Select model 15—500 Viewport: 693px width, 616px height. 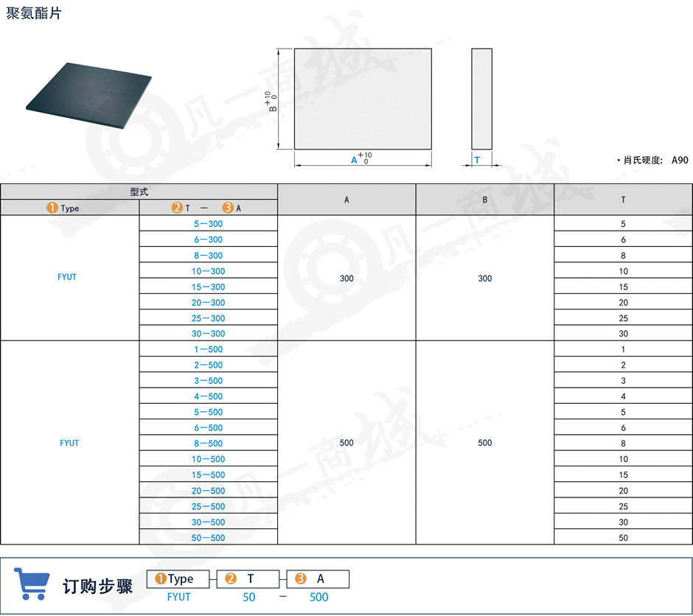[x=208, y=475]
